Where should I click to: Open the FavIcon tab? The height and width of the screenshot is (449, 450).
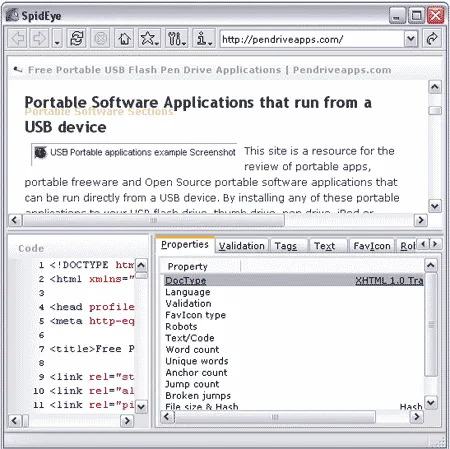coord(372,246)
